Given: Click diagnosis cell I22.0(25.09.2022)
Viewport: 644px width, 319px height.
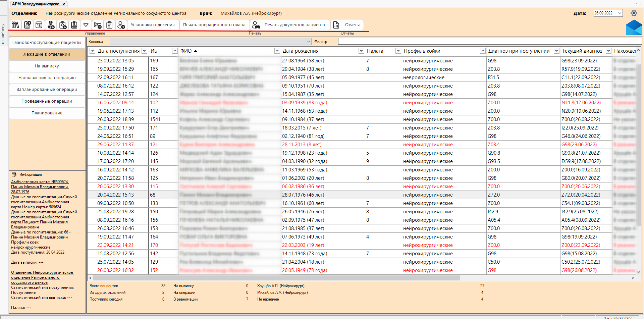Looking at the screenshot, I should (x=586, y=128).
